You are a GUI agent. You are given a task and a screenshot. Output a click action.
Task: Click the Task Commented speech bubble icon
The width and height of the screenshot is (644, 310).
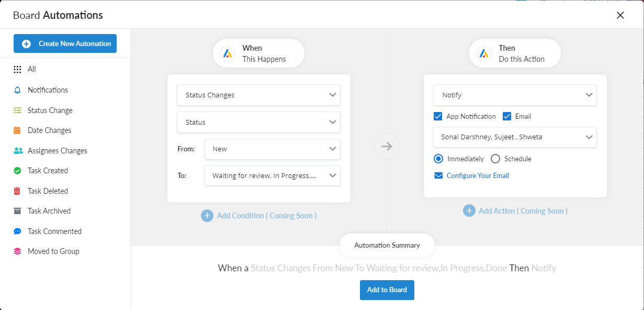[17, 231]
